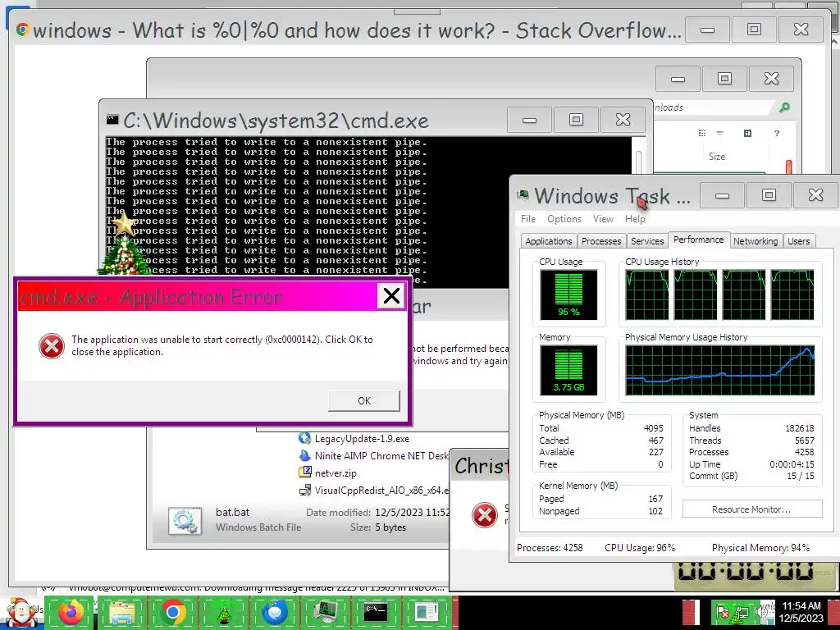Close the Explorer window behind cmd
840x630 pixels.
(771, 79)
